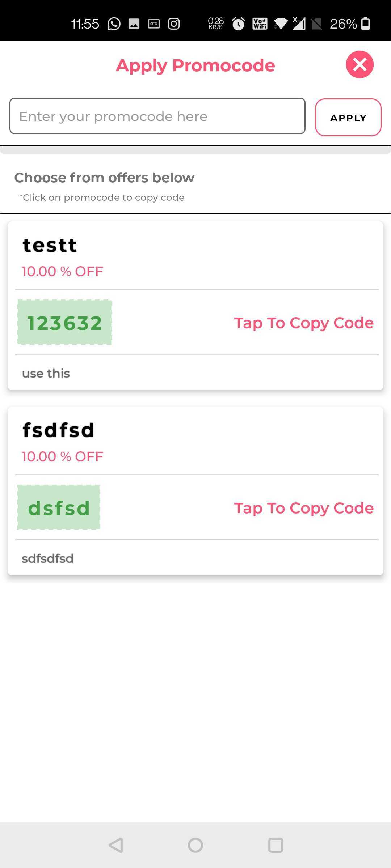
Task: Tap the Instagram notification icon
Action: [174, 24]
